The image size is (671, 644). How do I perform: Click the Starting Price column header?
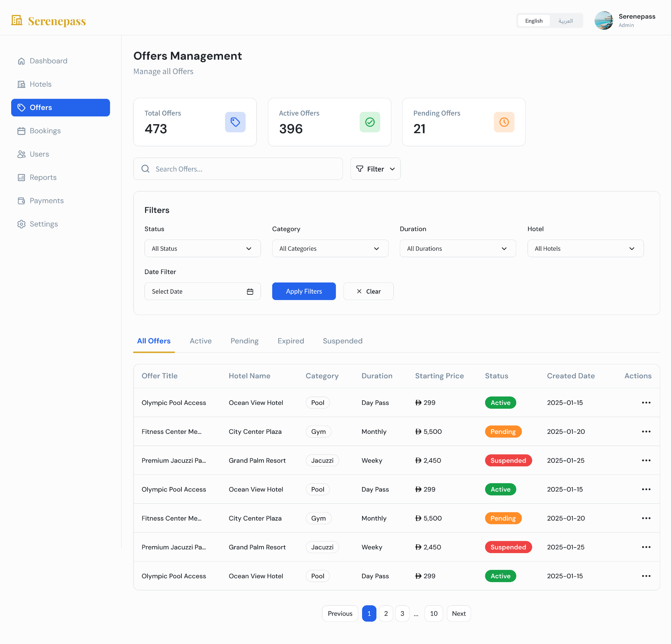[x=439, y=376]
